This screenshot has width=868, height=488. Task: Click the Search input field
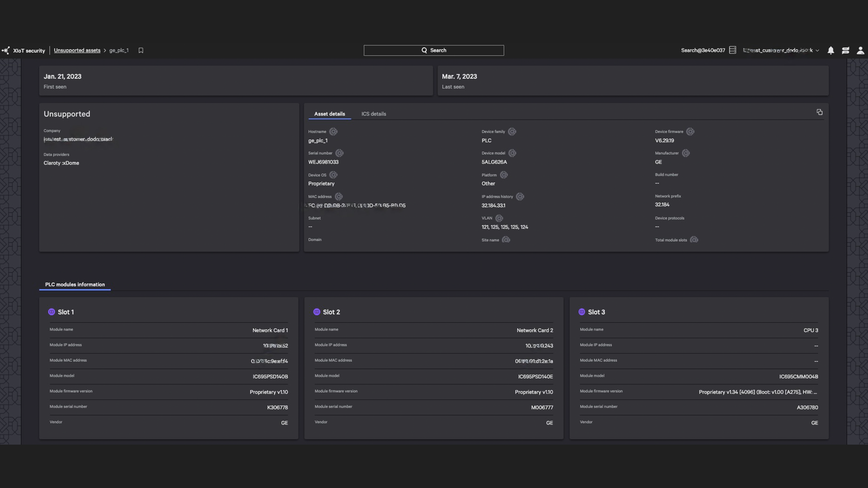434,50
